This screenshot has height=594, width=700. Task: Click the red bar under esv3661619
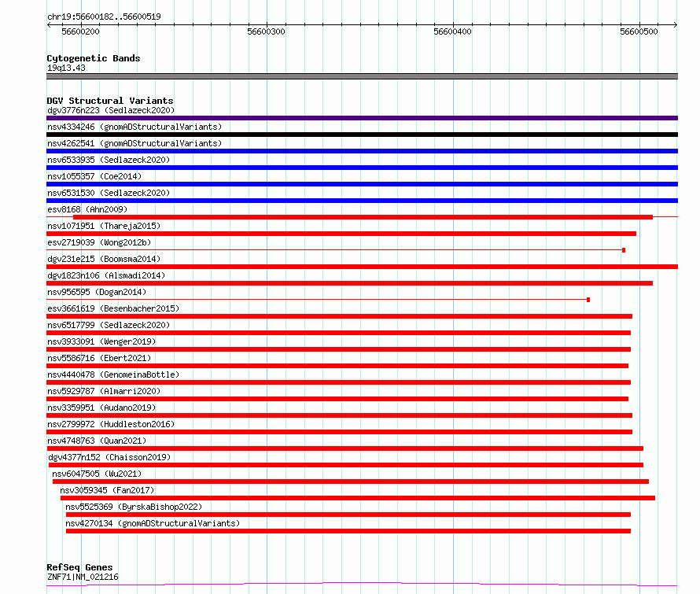click(x=339, y=316)
